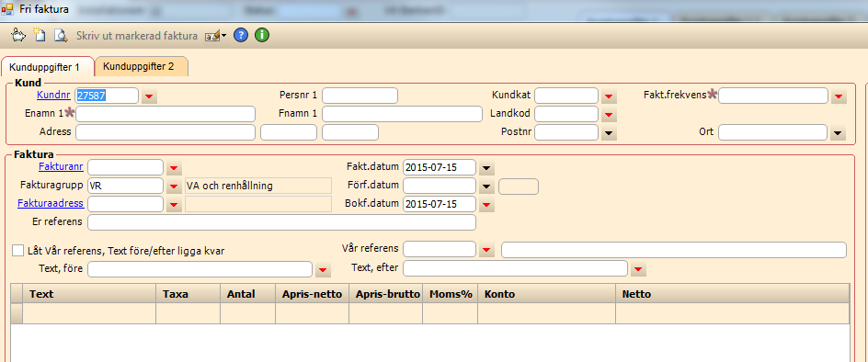The width and height of the screenshot is (868, 362).
Task: Expand the Fakt.frekvens dropdown arrow
Action: tap(839, 96)
